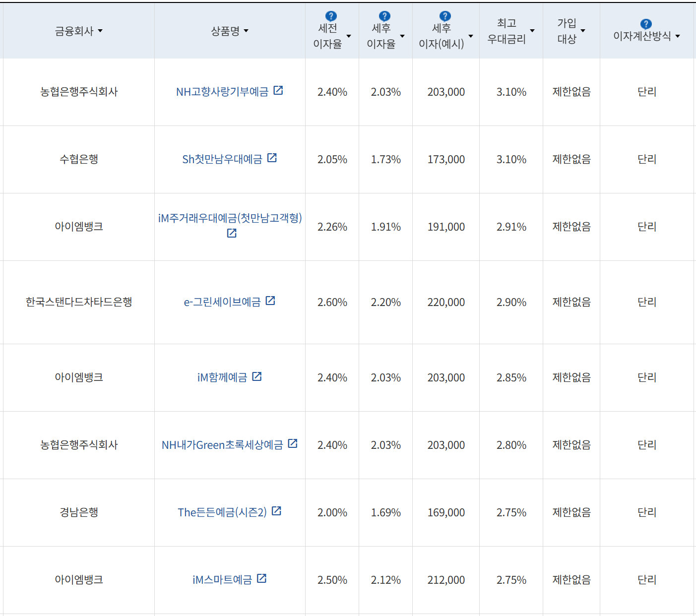Image resolution: width=696 pixels, height=616 pixels.
Task: Click help icon above 세전 이자율 column
Action: coord(331,16)
